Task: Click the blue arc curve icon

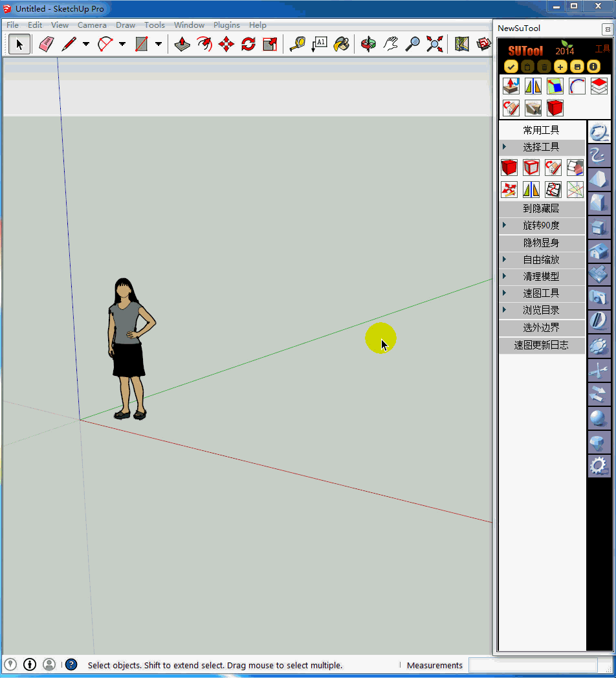Action: coord(577,86)
